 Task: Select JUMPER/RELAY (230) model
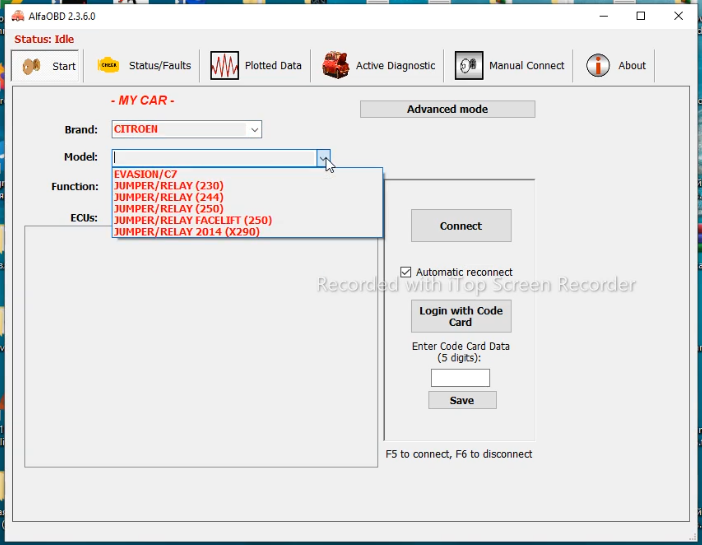click(x=247, y=186)
